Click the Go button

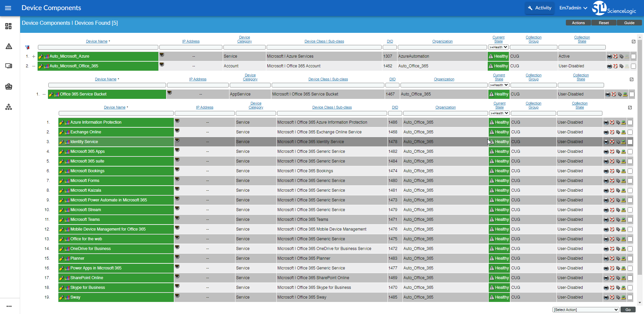coord(628,310)
